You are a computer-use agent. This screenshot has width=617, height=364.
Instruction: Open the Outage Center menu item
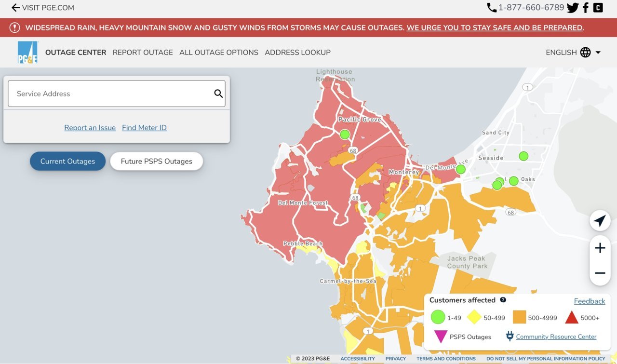coord(76,53)
